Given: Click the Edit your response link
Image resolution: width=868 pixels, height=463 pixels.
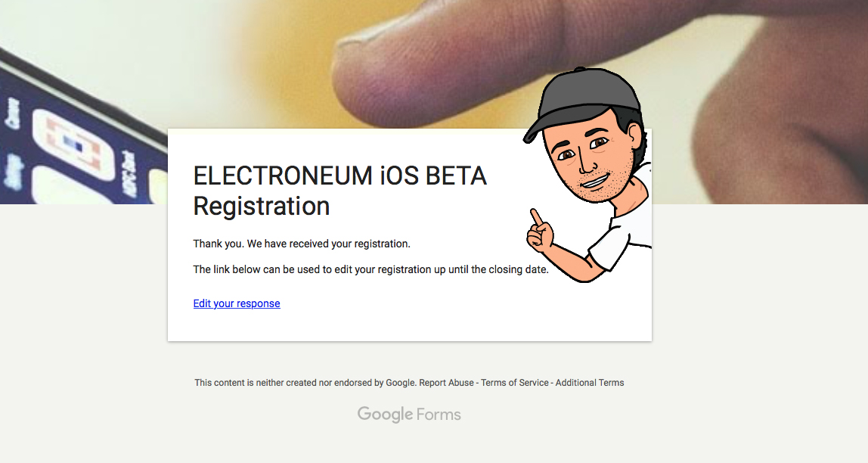Looking at the screenshot, I should 237,303.
